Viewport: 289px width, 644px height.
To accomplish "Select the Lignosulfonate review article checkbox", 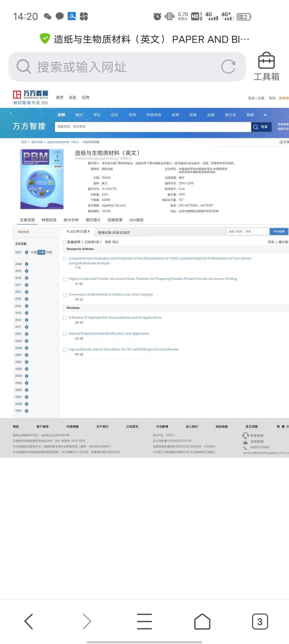I will 64,350.
